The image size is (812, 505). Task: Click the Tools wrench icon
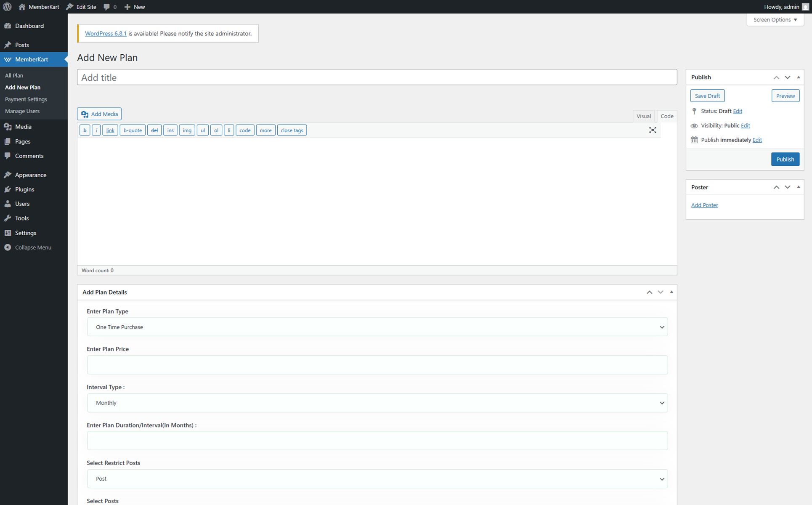8,218
